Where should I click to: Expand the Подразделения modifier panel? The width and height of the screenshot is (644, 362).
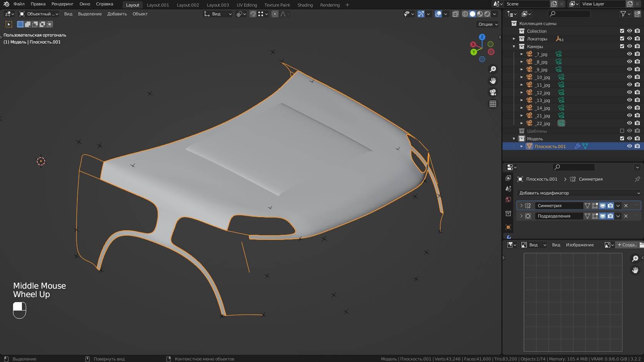click(x=521, y=216)
